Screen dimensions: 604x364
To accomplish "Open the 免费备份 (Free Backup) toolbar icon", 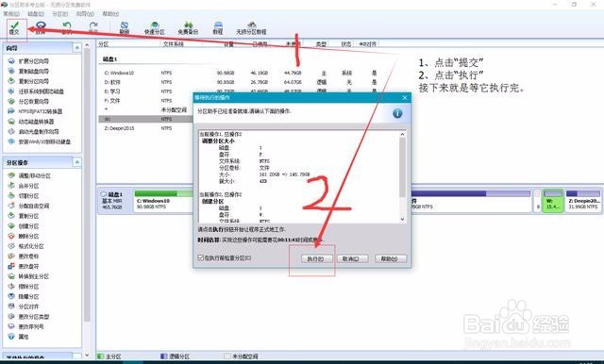I will [x=188, y=25].
